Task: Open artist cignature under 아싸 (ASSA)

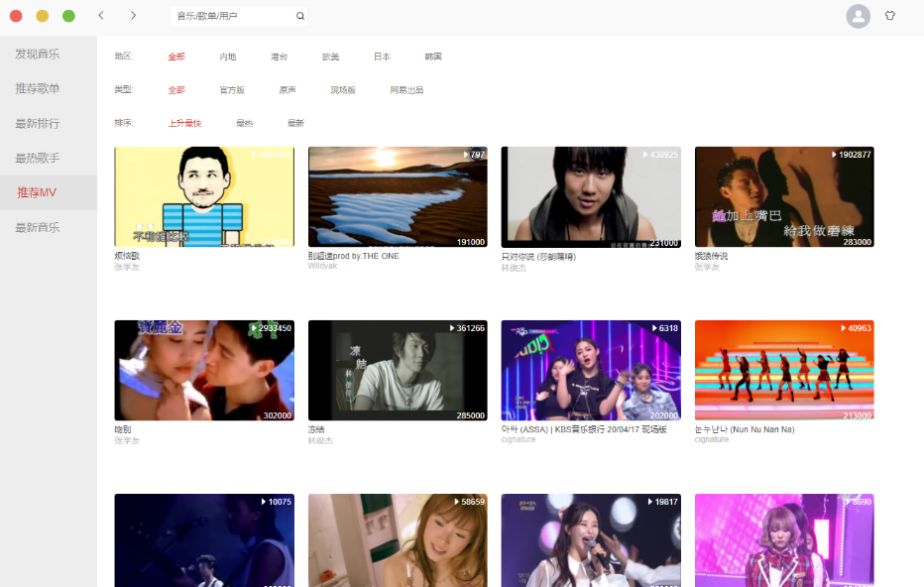Action: (519, 439)
